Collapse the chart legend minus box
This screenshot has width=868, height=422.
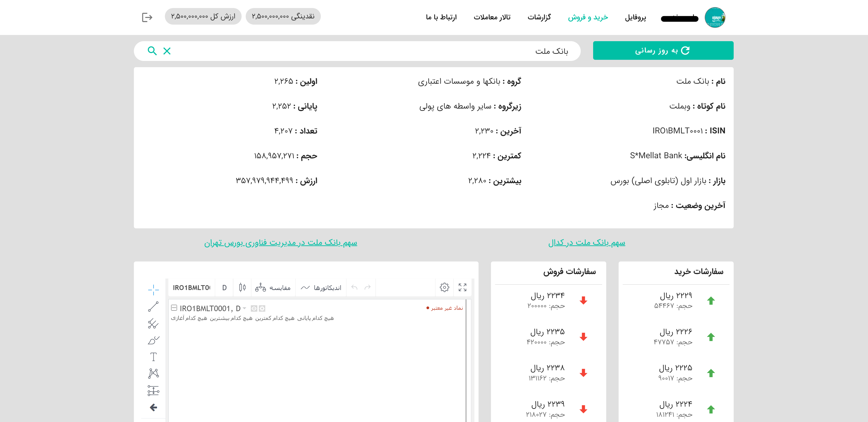pos(174,308)
